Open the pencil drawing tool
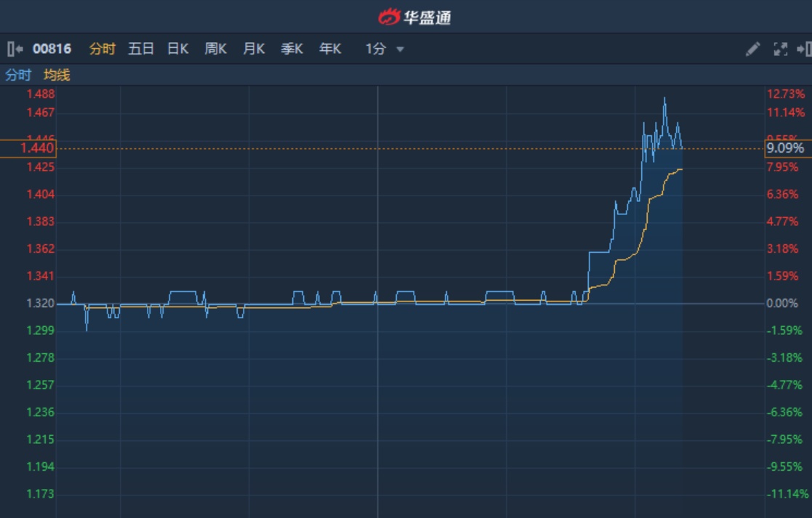This screenshot has width=812, height=518. [753, 49]
